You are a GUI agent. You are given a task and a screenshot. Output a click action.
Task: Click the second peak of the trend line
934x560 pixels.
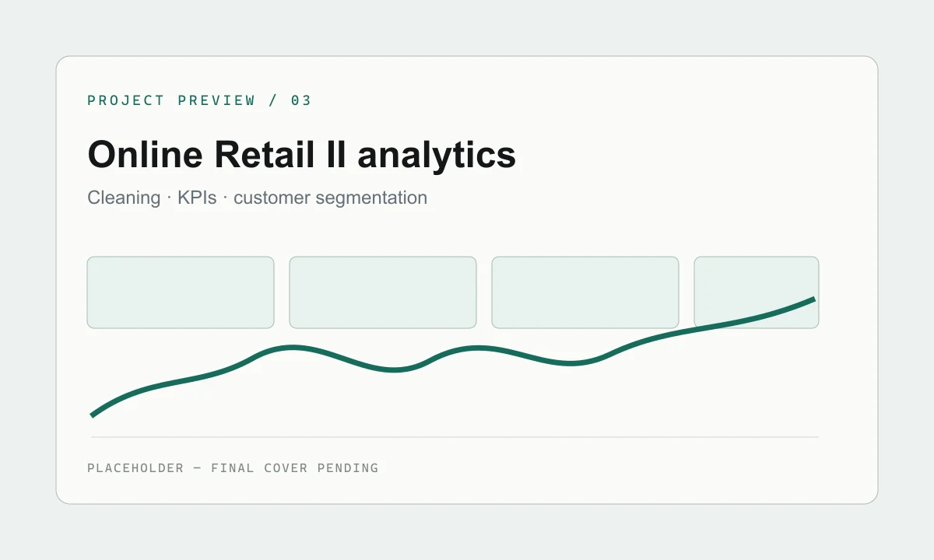click(472, 348)
